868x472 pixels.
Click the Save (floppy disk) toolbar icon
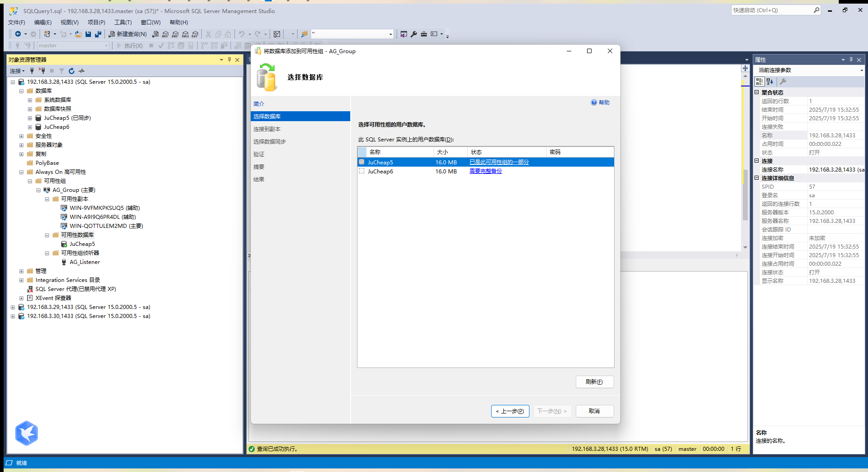(88, 34)
